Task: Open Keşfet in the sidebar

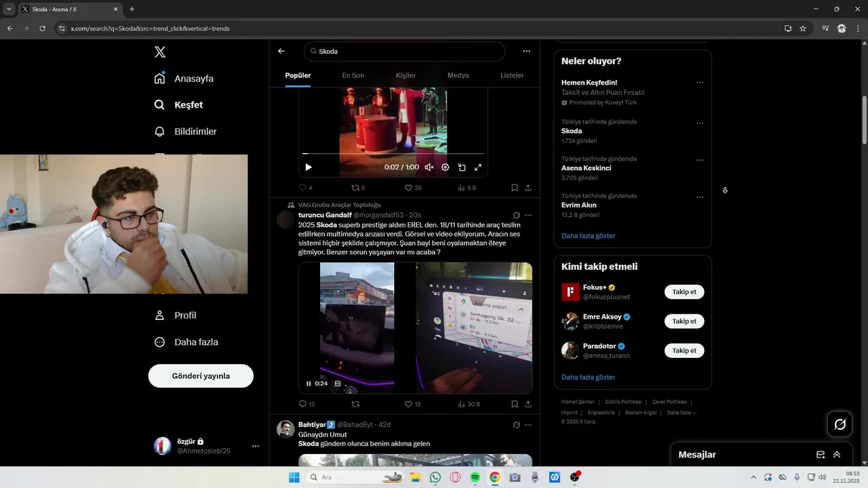Action: pos(178,105)
